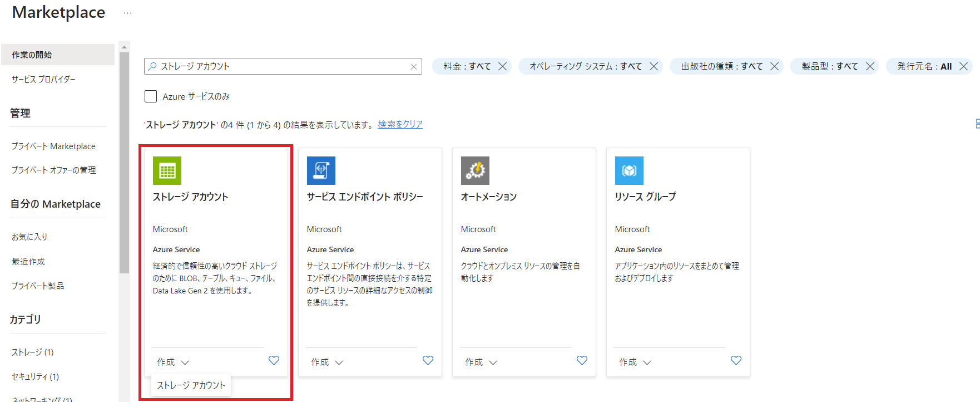
Task: Click the Service Endpoint Policy (サービス エンドポイント ポリシー) blue icon
Action: point(321,170)
